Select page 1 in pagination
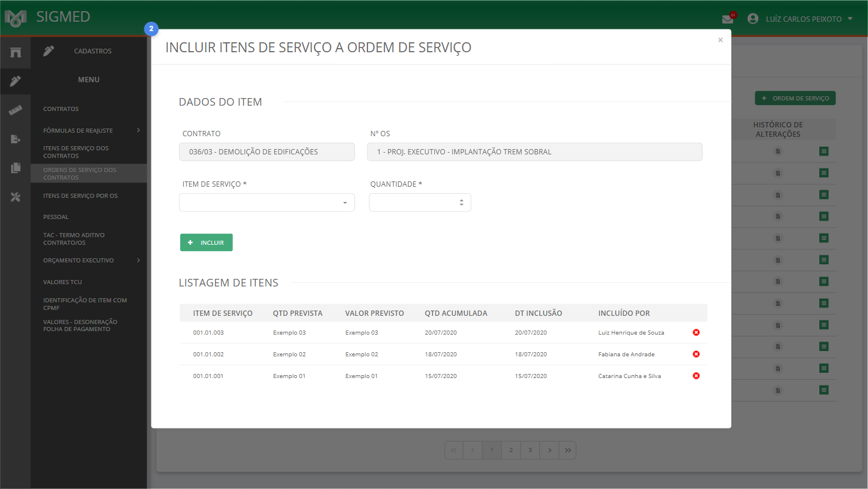The width and height of the screenshot is (868, 489). pyautogui.click(x=492, y=450)
